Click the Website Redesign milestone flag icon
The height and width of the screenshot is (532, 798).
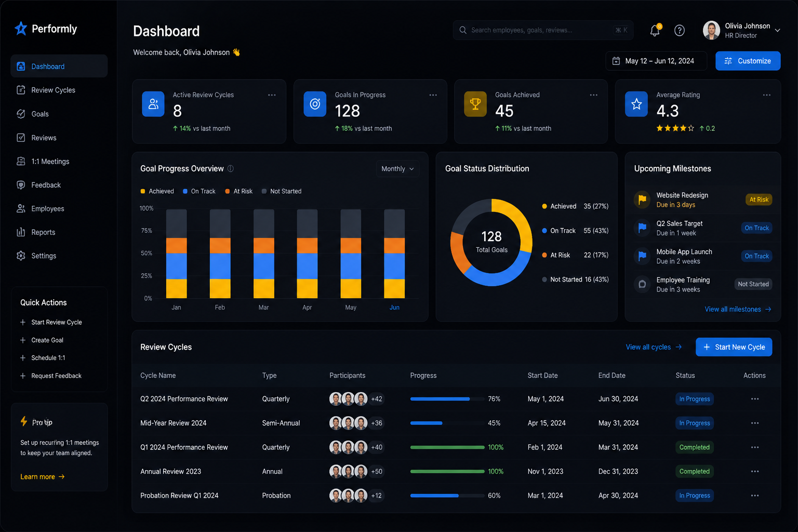pos(642,199)
